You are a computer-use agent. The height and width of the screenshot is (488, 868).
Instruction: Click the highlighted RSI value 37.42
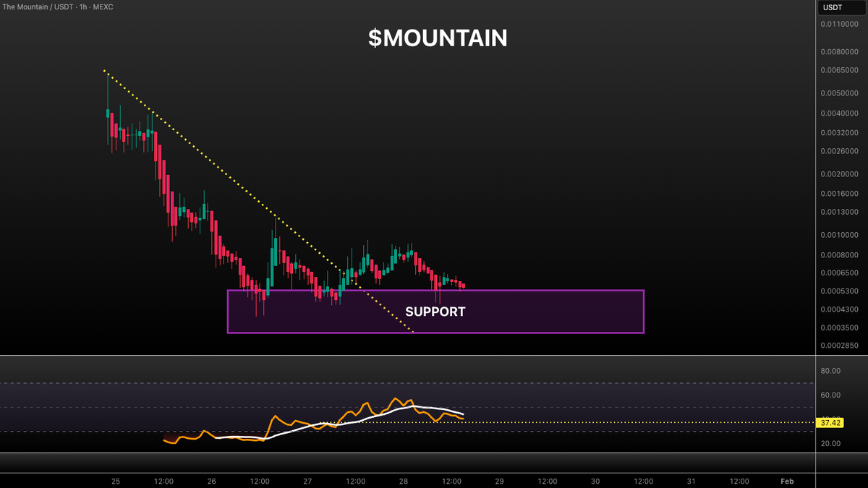tap(830, 422)
